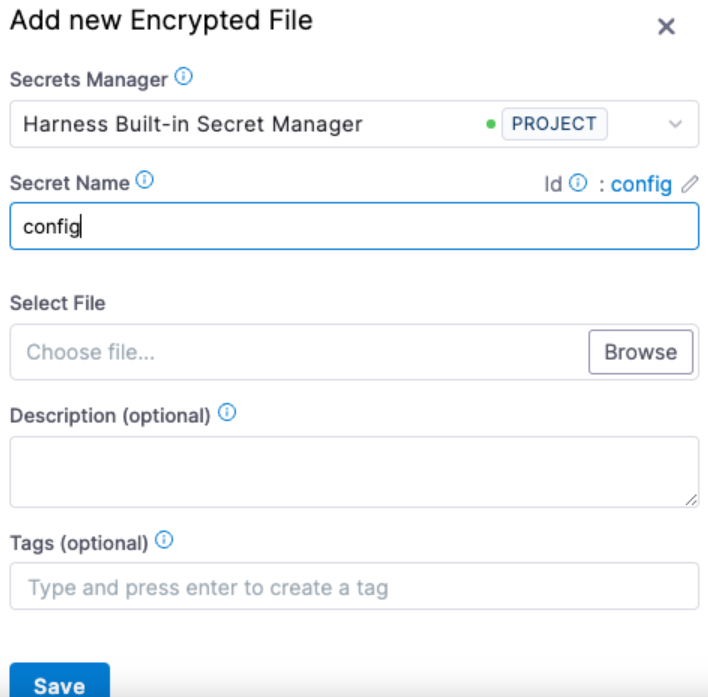The image size is (708, 697).
Task: Click the Description box resize handle
Action: tap(692, 500)
